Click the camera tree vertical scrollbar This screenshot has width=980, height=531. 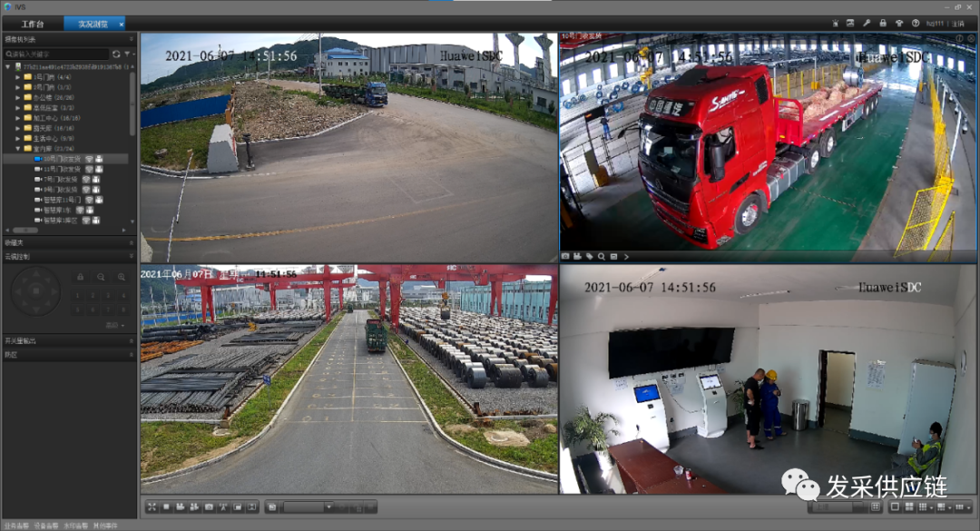[x=132, y=103]
